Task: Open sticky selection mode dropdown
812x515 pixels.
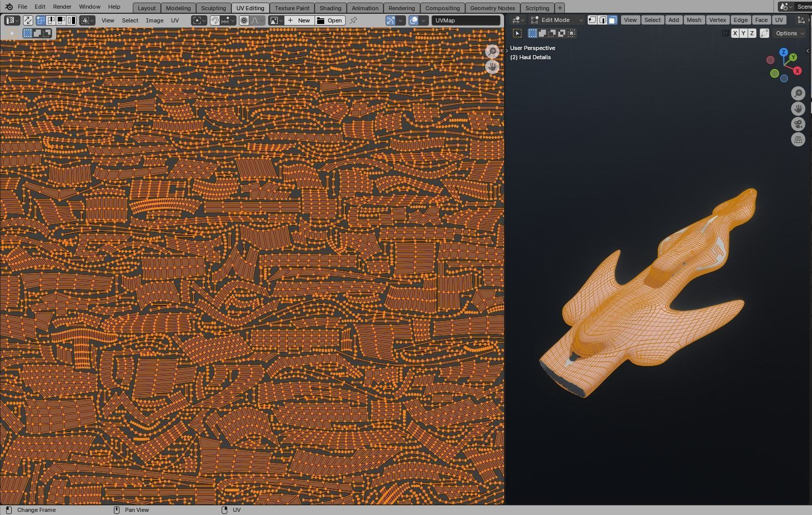Action: click(88, 20)
